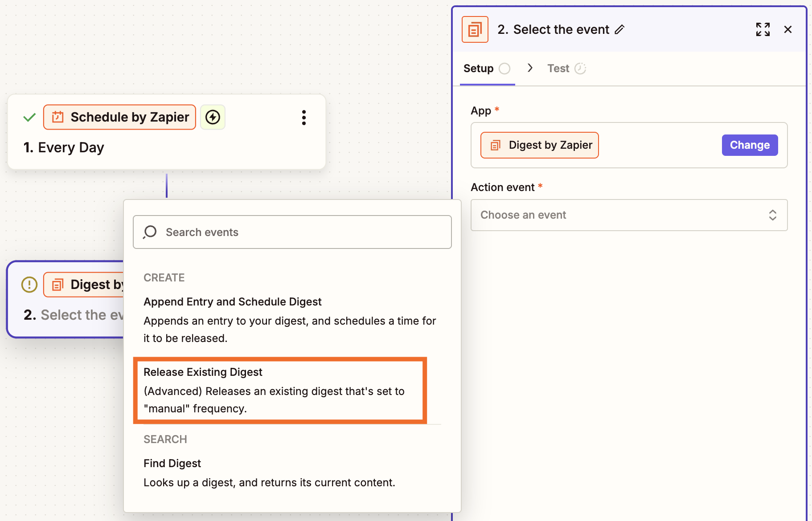812x521 pixels.
Task: Click the SEARCH section heading
Action: [165, 440]
